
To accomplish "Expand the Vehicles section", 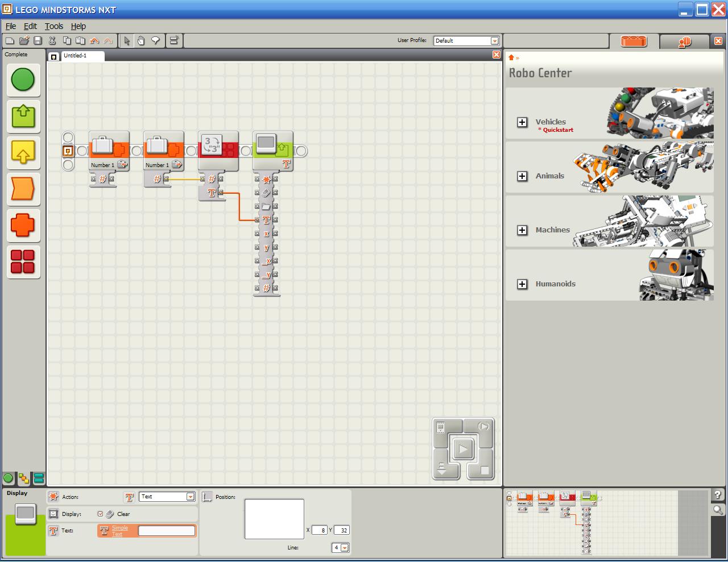I will (522, 122).
